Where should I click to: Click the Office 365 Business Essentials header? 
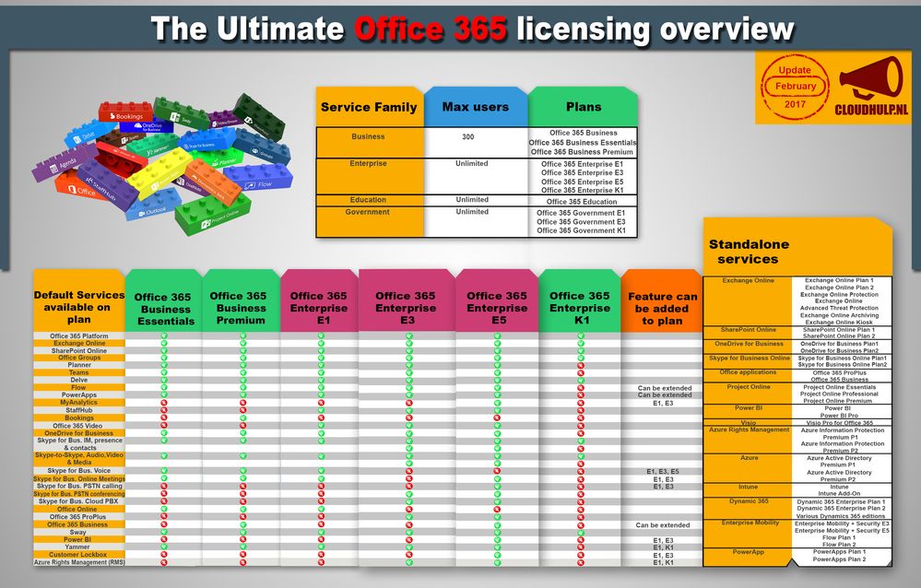coord(164,302)
